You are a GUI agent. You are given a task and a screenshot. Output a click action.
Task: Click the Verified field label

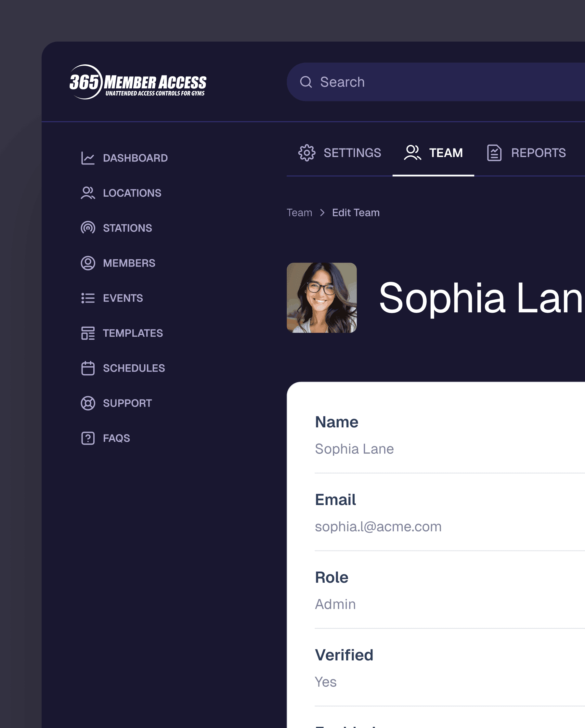coord(344,655)
